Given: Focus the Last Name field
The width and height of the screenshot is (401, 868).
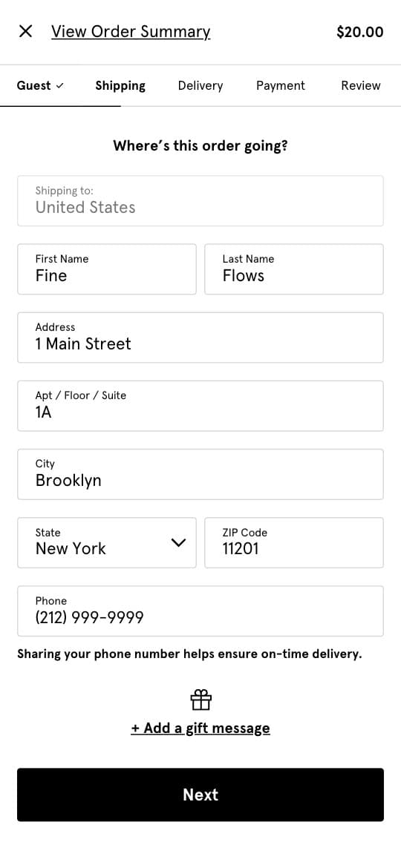Looking at the screenshot, I should (294, 269).
